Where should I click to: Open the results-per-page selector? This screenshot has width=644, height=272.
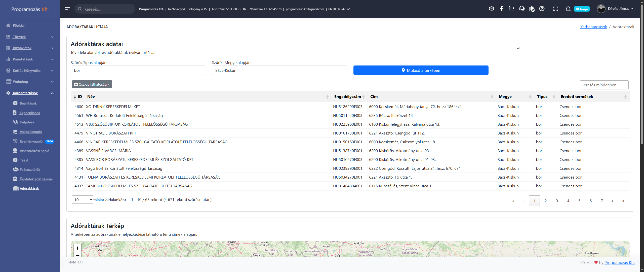[83, 200]
